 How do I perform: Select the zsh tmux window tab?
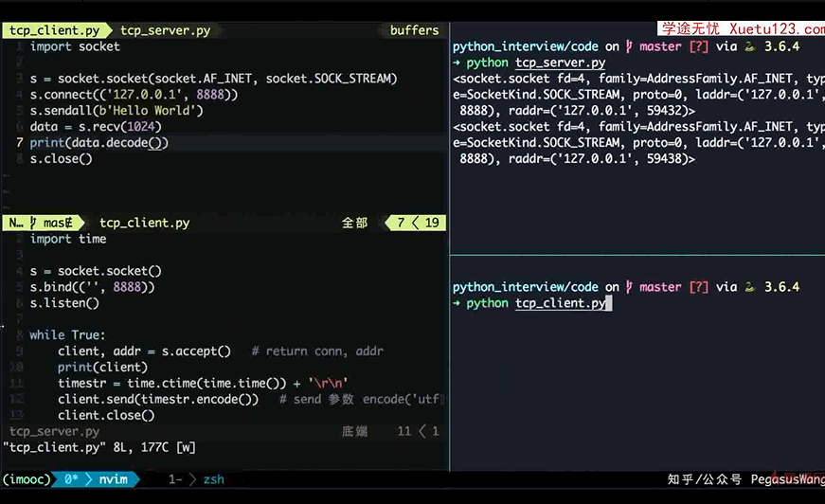[x=214, y=479]
